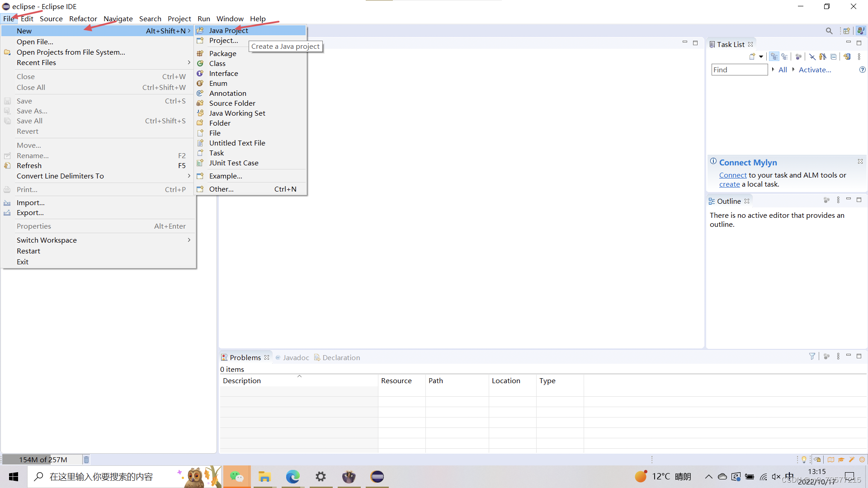The height and width of the screenshot is (488, 868).
Task: Choose Interface in the New submenu
Action: pos(251,73)
